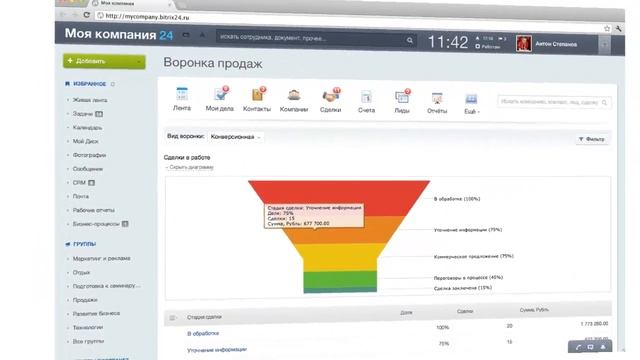Click the magnifier icon in top search bar
Image resolution: width=640 pixels, height=360 pixels.
point(409,40)
